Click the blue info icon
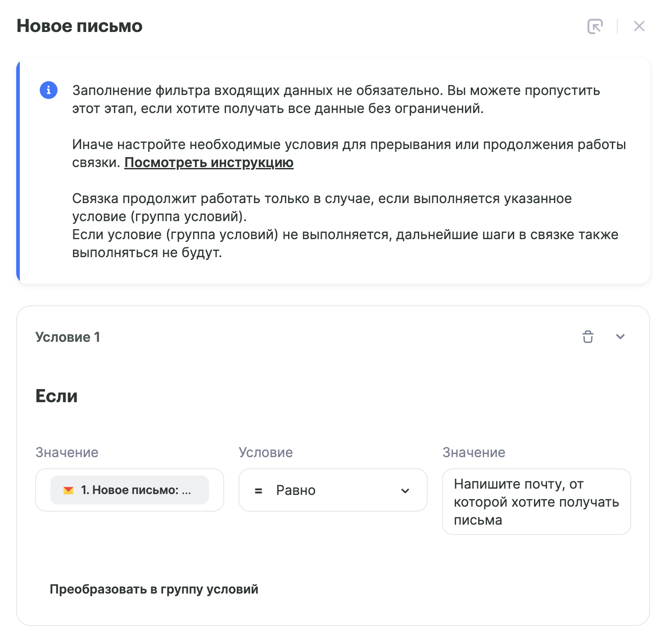 click(49, 90)
